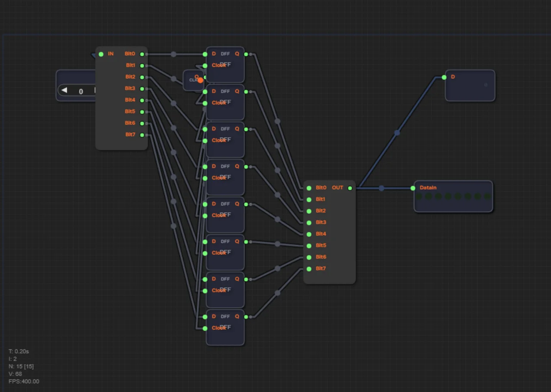Select the Clock pin of the second DFF from top
This screenshot has width=551, height=392.
[x=205, y=103]
